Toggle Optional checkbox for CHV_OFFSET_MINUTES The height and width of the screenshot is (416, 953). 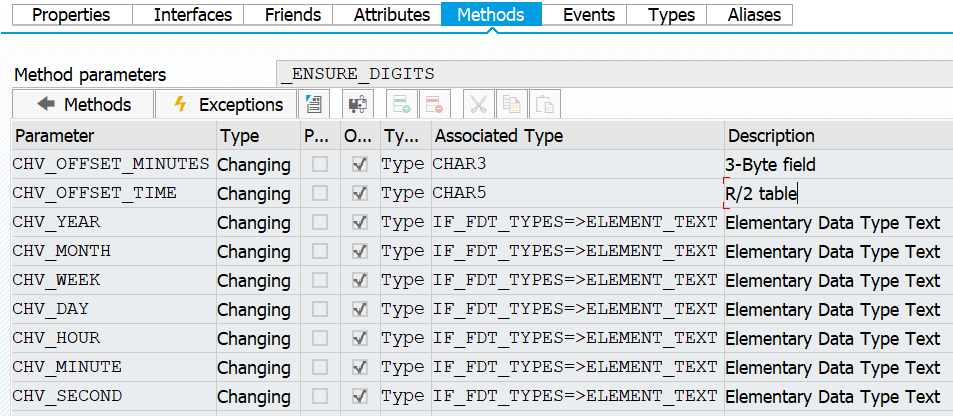360,164
